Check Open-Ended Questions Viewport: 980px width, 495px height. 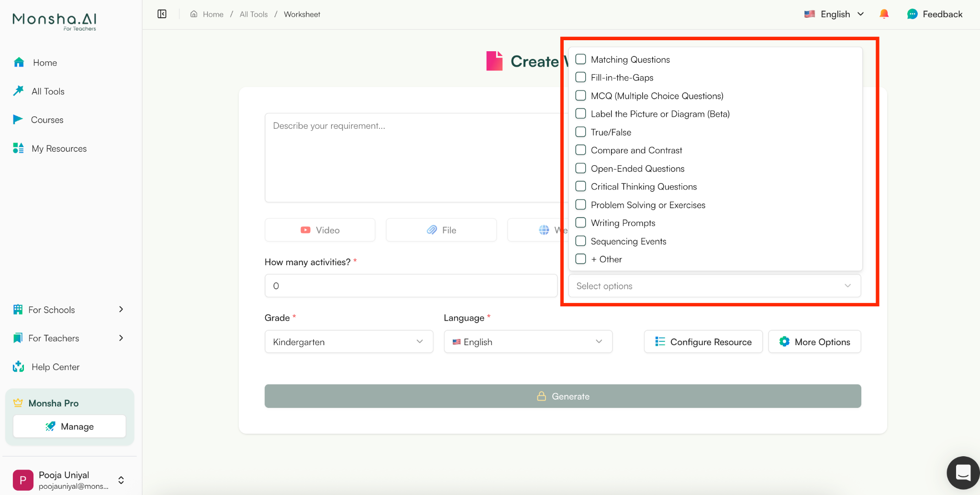pyautogui.click(x=580, y=168)
